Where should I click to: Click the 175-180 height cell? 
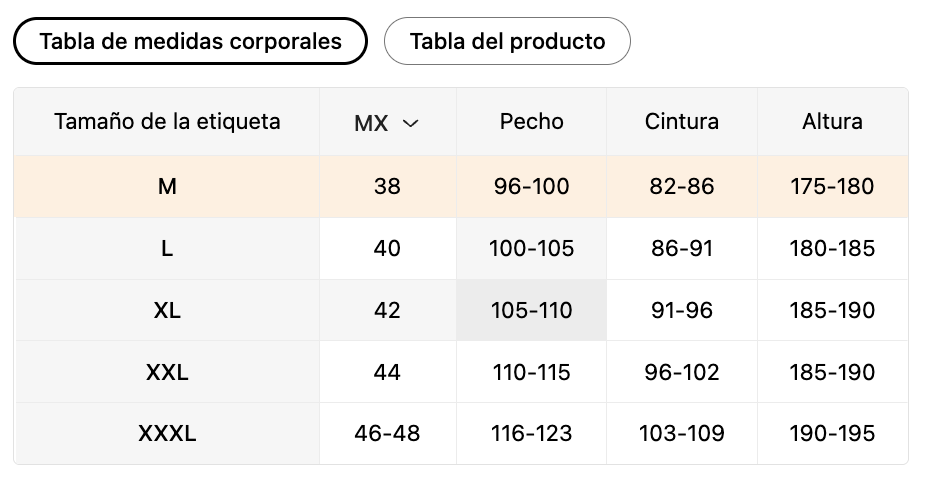pos(832,187)
